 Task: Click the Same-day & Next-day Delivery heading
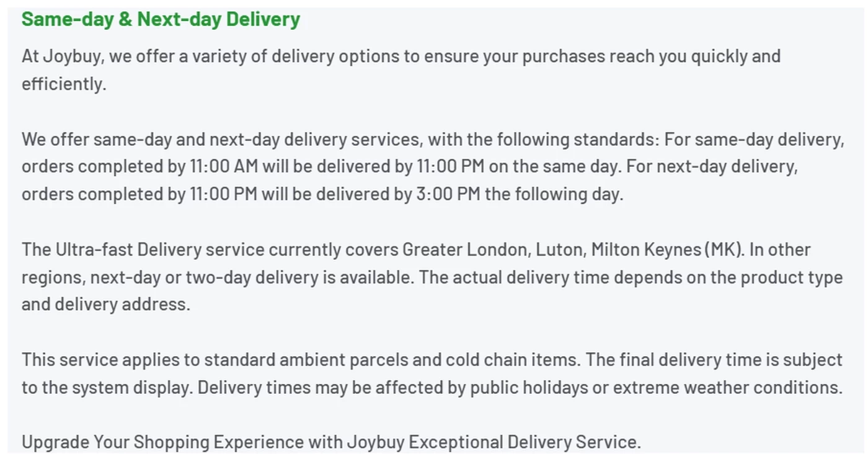click(161, 19)
